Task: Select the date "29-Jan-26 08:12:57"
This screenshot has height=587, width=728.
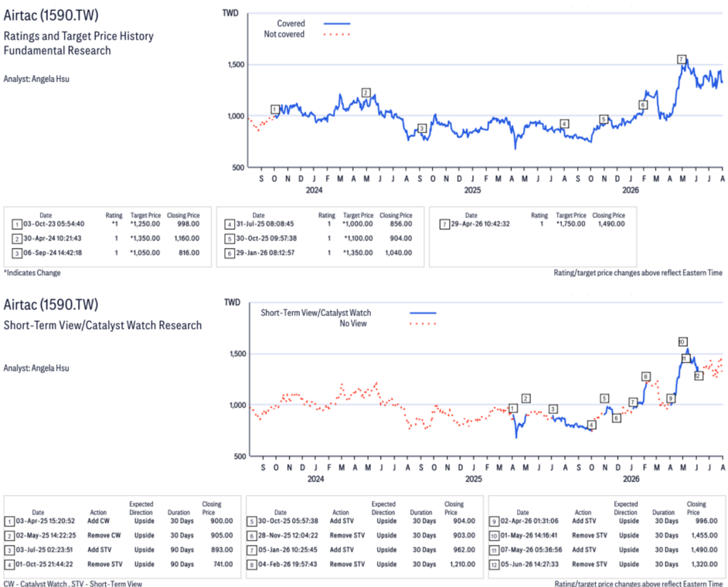Action: (265, 253)
